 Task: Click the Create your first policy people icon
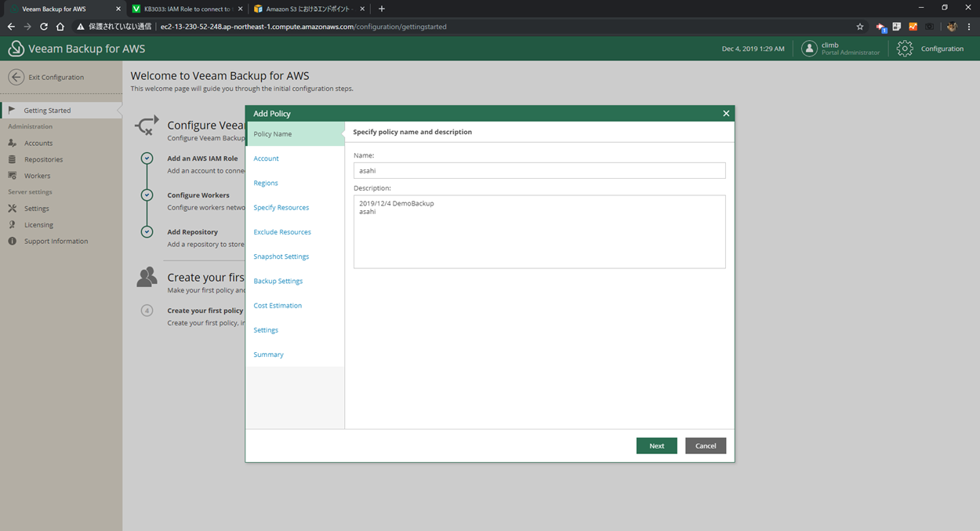pos(147,277)
